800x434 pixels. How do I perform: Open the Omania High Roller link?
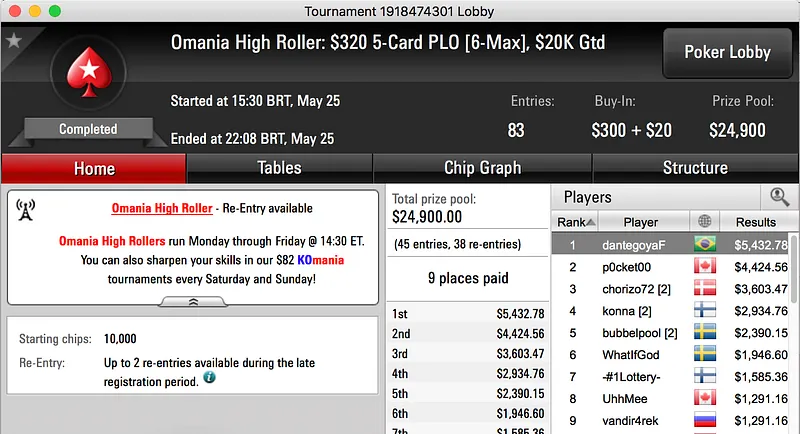click(161, 208)
